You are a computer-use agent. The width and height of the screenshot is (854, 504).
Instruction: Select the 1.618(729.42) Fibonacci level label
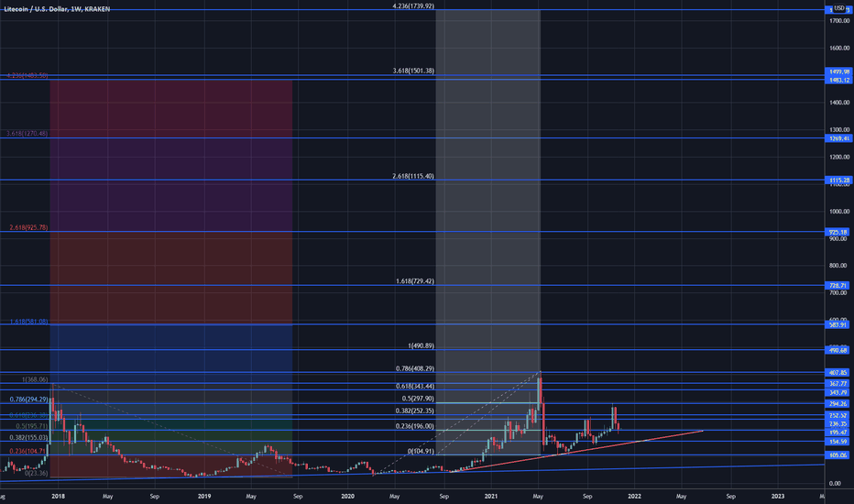tap(415, 281)
